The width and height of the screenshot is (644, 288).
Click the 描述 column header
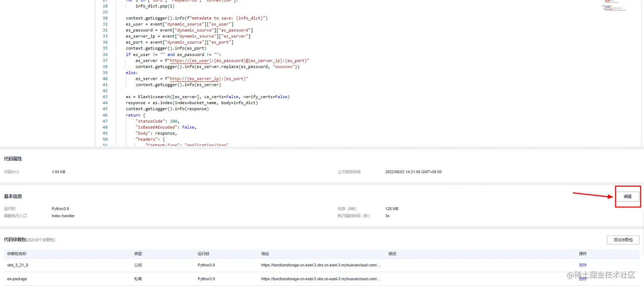[x=392, y=254]
